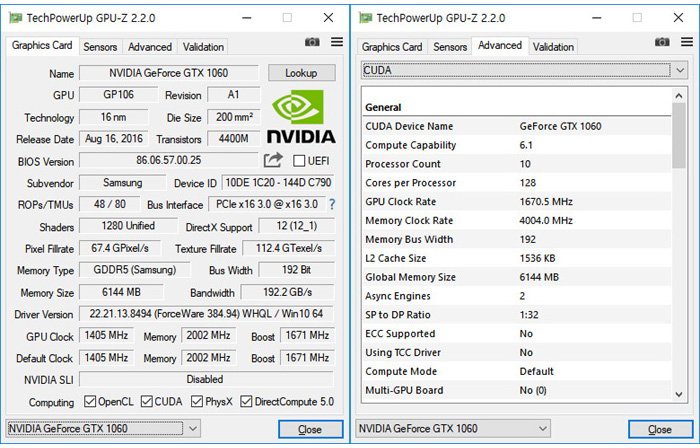700x448 pixels.
Task: Select the Async Engines row
Action: (x=517, y=296)
